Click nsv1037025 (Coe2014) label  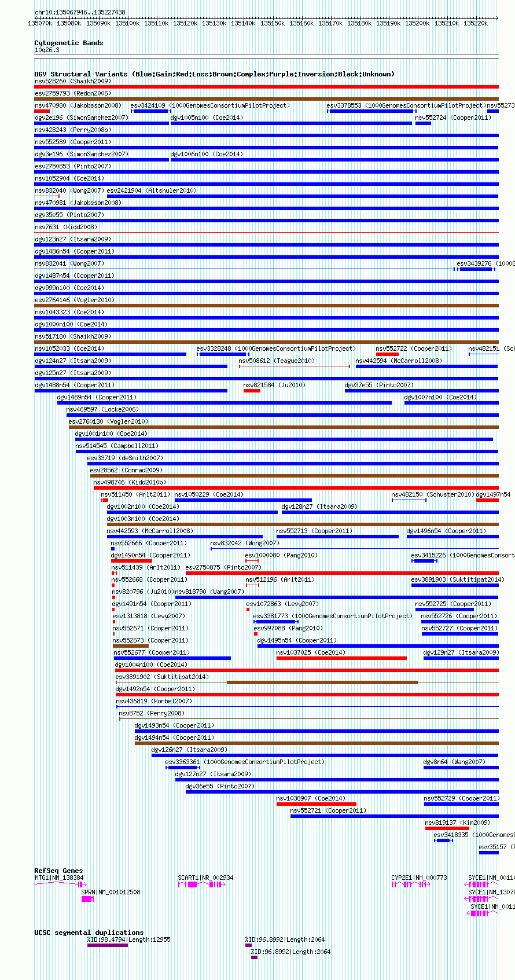click(x=311, y=652)
